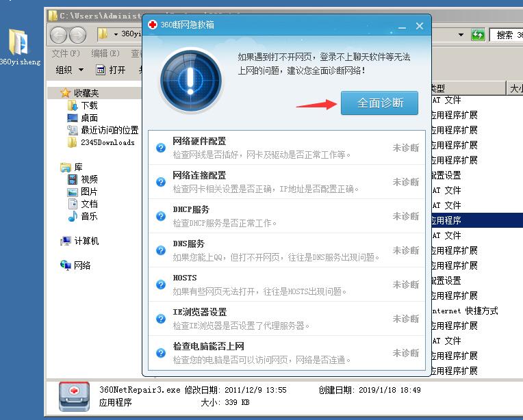523x420 pixels.
Task: Open the 编辑(E) menu in Explorer
Action: [105, 53]
